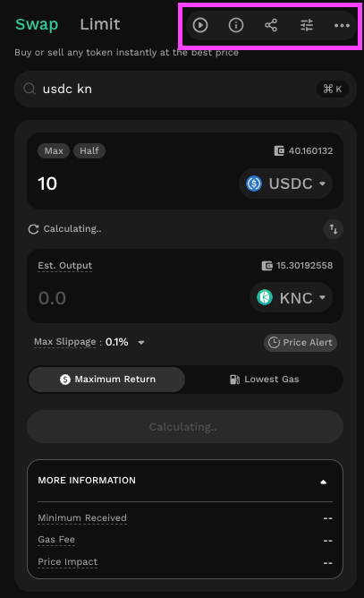Viewport: 364px width, 598px height.
Task: Switch to the Swap tab
Action: (x=37, y=24)
